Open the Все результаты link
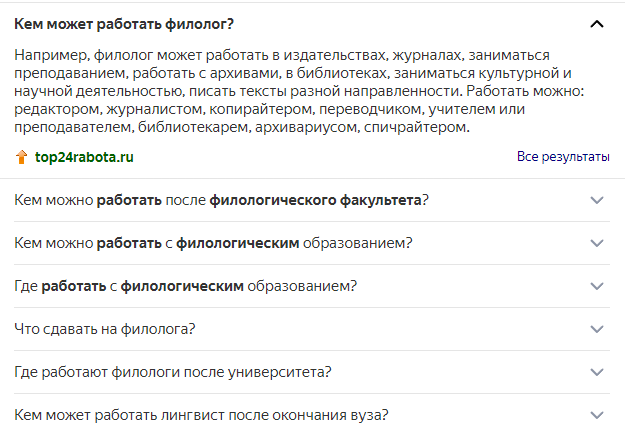625x432 pixels. click(x=563, y=157)
